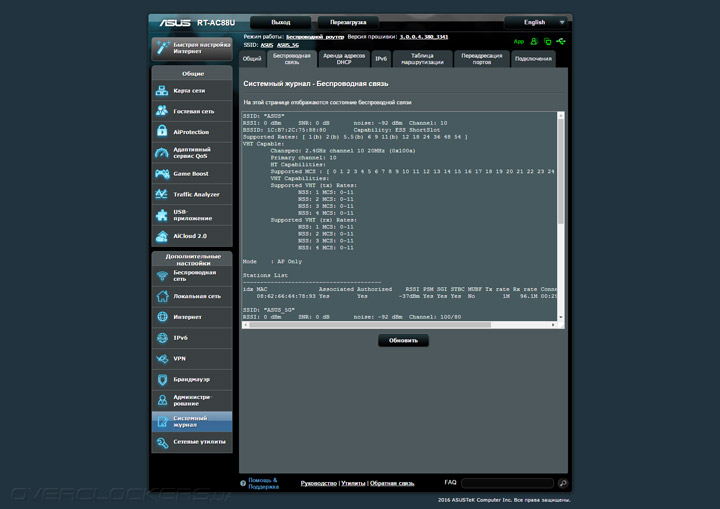Click the Перезагрузка reboot button
Screen dimensions: 720x509
348,21
